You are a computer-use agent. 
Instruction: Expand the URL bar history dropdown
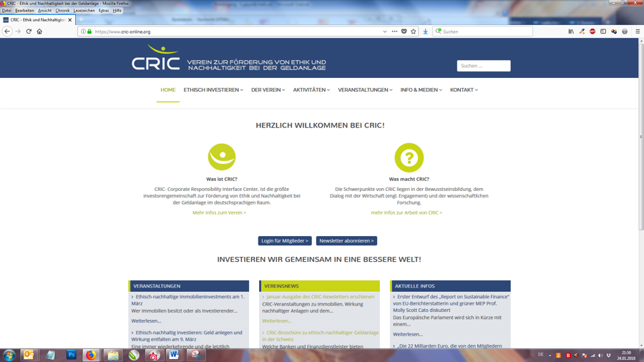384,31
